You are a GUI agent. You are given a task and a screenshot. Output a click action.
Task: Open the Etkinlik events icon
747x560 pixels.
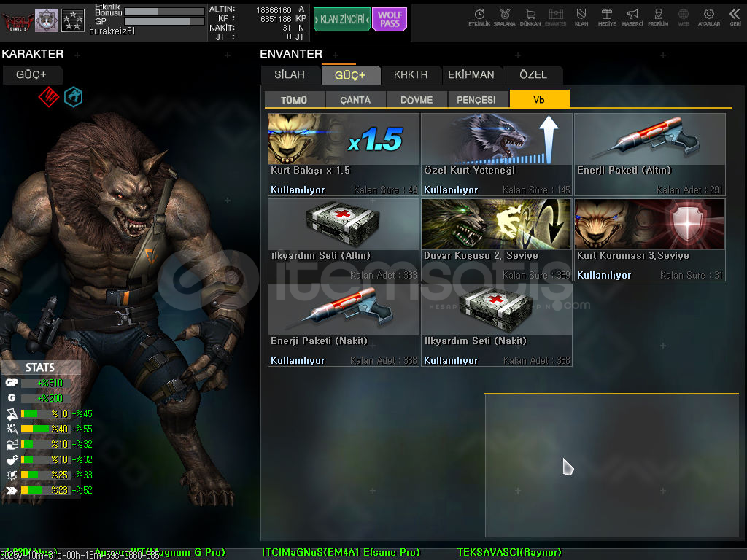(479, 17)
